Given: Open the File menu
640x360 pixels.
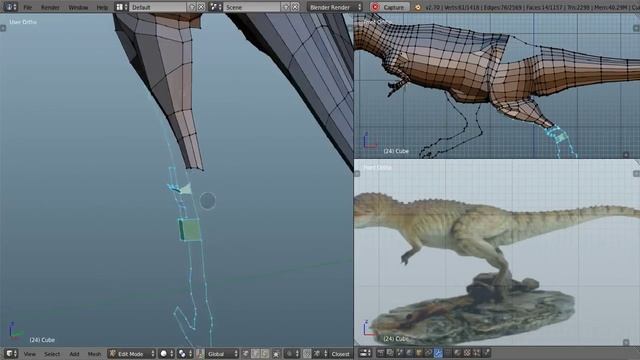Looking at the screenshot, I should (27, 7).
